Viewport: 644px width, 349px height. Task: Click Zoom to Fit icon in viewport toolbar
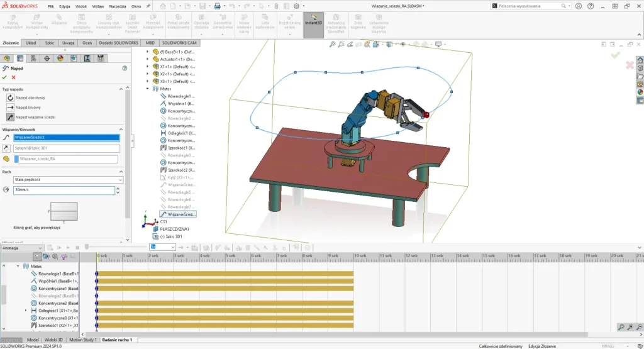click(332, 45)
